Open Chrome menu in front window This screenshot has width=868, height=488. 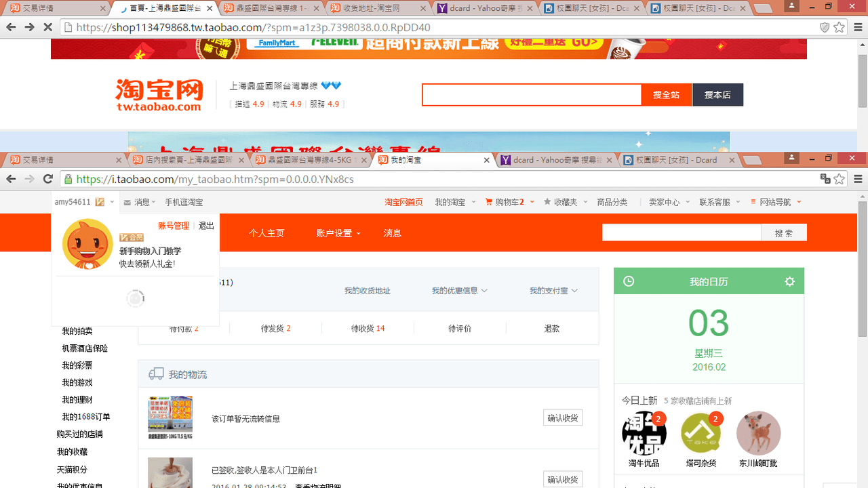point(859,179)
